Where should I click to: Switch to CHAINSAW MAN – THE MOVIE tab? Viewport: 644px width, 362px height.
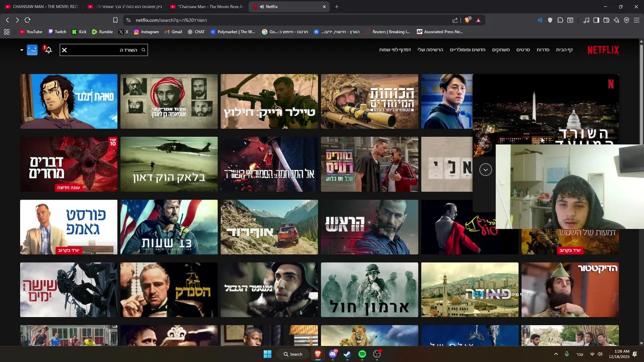[41, 7]
